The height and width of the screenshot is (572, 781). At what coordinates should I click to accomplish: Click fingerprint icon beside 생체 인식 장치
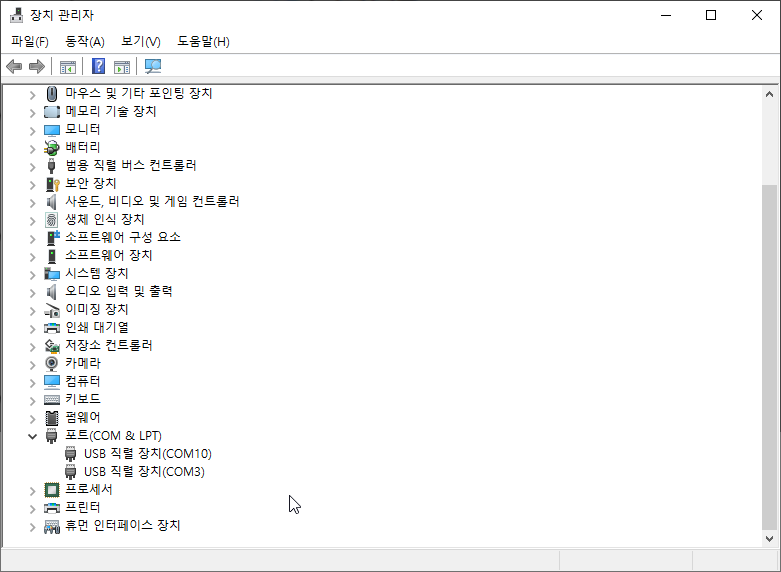pos(52,220)
